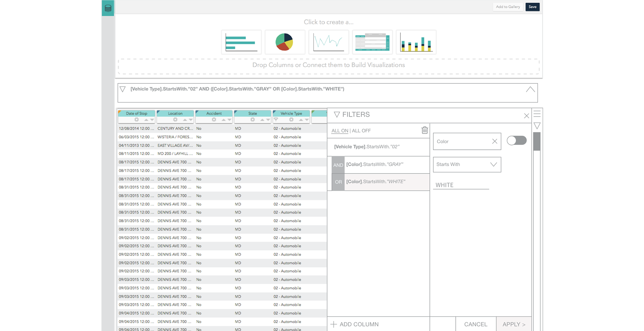Open State column settings gear

[x=253, y=120]
